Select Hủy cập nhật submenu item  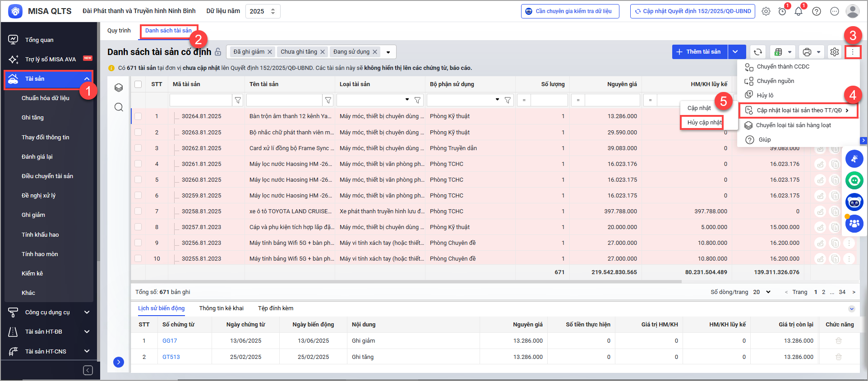coord(704,123)
